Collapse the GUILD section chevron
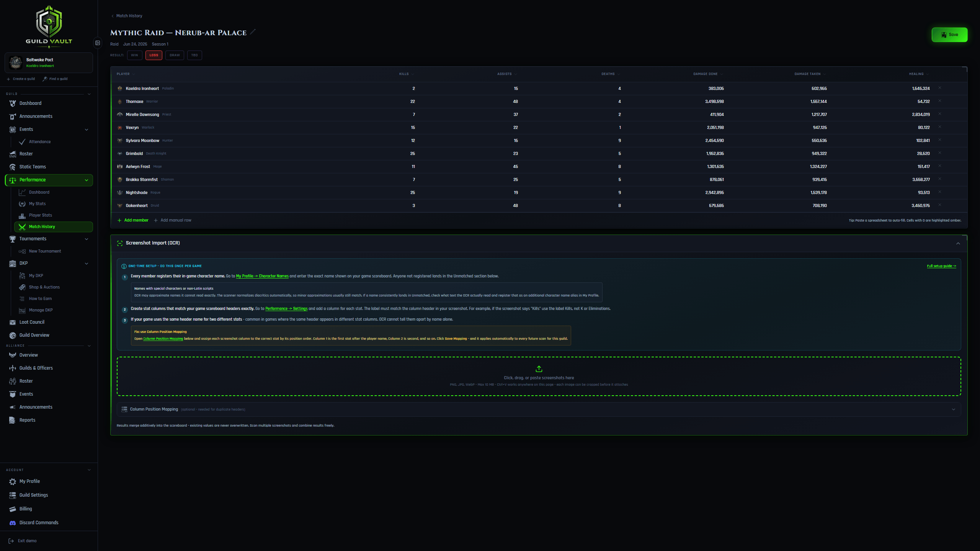 coord(89,94)
